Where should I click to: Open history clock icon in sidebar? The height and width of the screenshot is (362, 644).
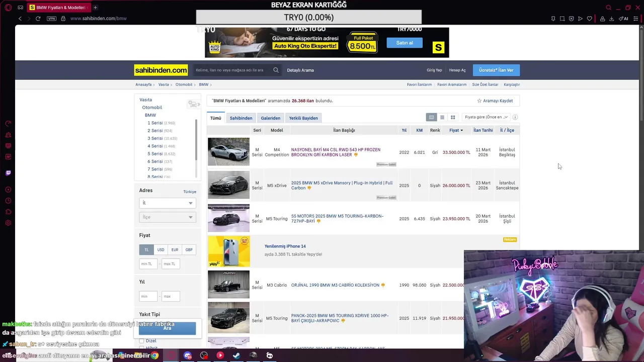pos(8,201)
